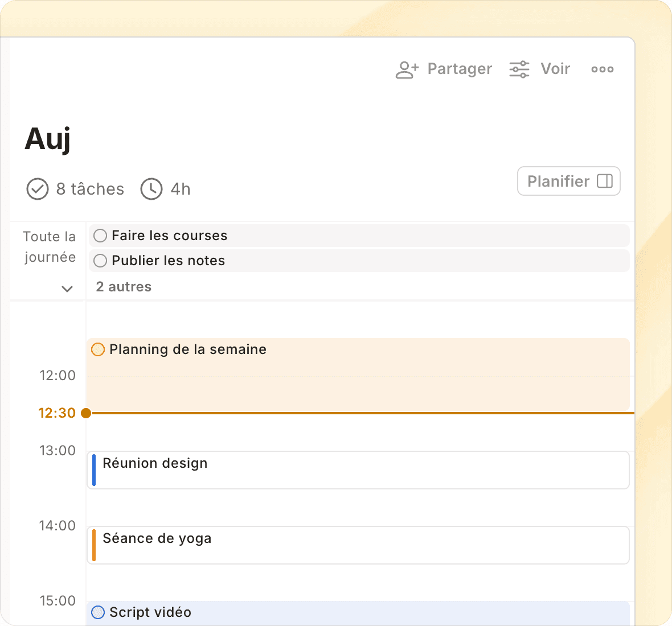Complete the Planning de la semaine task
Image resolution: width=672 pixels, height=626 pixels.
98,349
